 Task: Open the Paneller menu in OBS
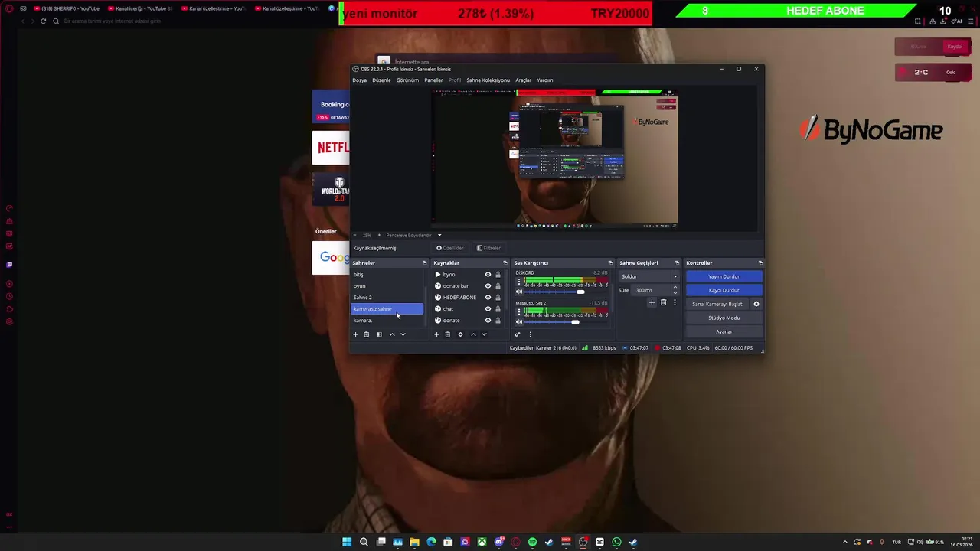click(433, 80)
